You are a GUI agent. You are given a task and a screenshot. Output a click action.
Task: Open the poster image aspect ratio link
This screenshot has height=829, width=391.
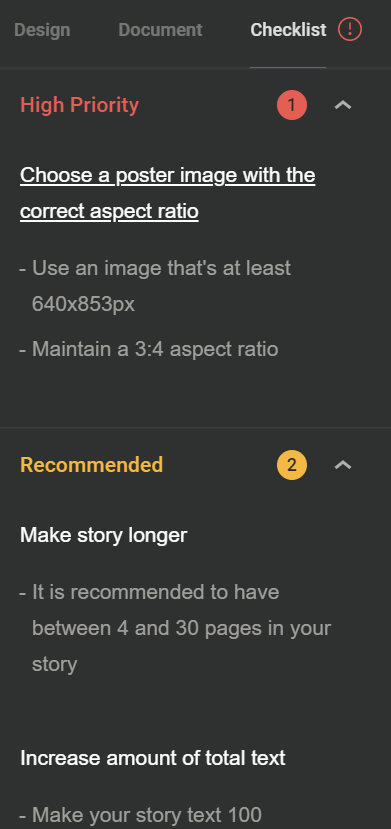[167, 193]
